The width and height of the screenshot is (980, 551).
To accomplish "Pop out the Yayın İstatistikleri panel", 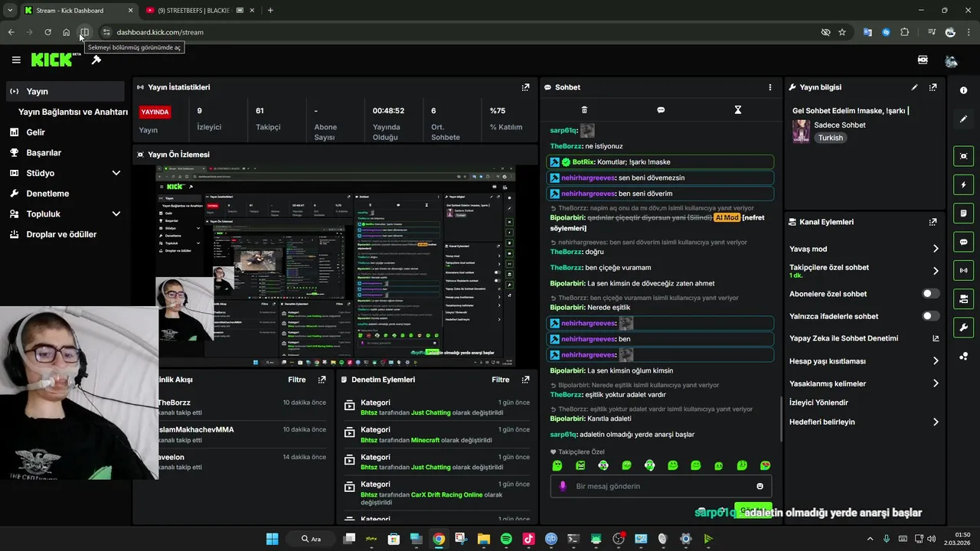I will click(x=525, y=87).
